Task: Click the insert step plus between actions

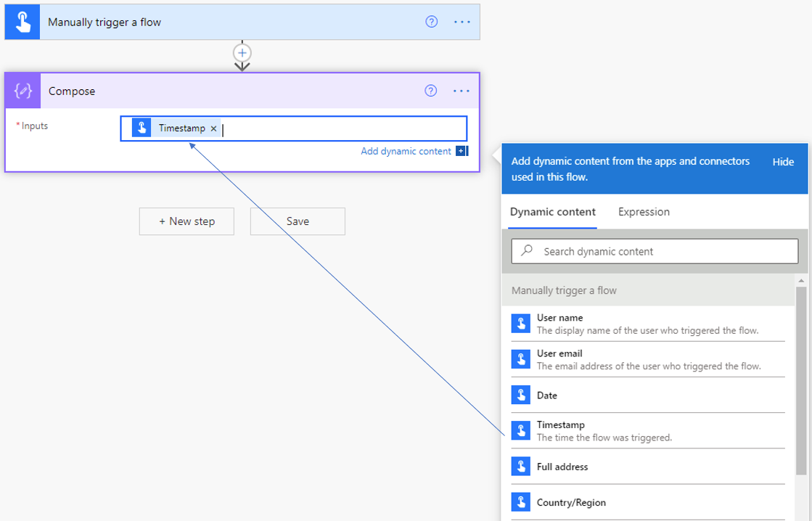Action: 242,52
